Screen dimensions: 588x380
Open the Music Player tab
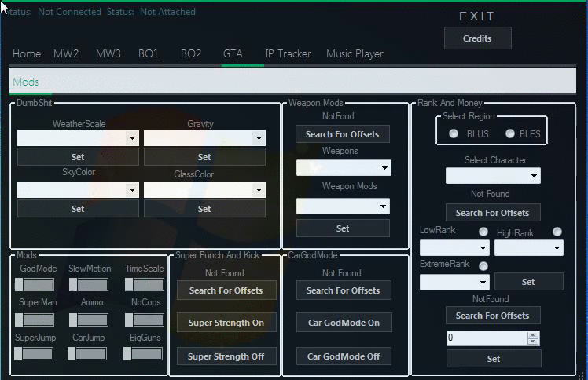(x=355, y=53)
